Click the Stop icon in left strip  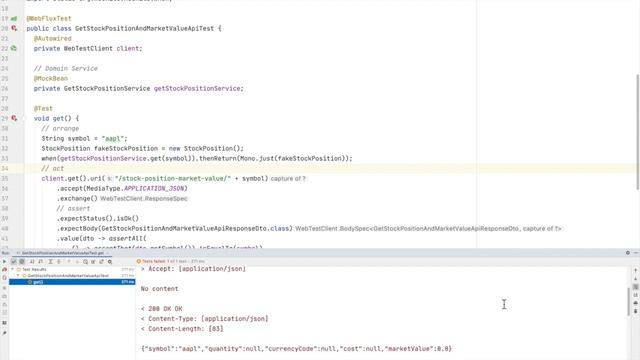click(4, 288)
